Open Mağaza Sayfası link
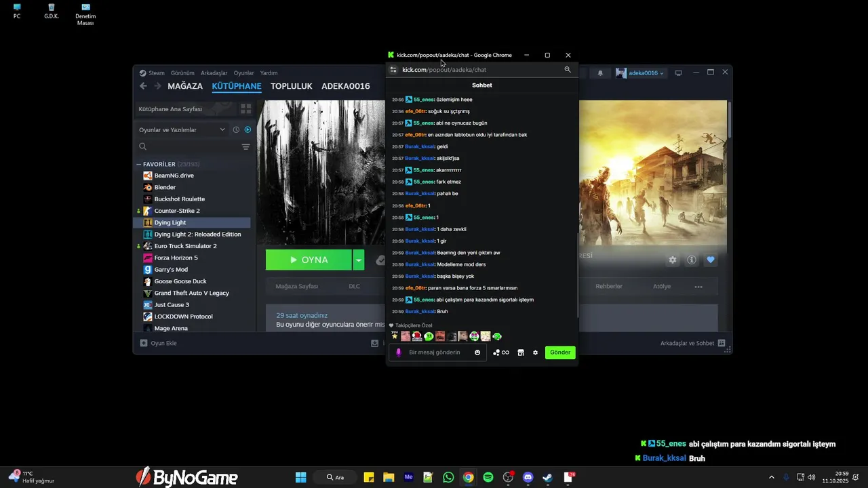The width and height of the screenshot is (868, 488). point(297,287)
